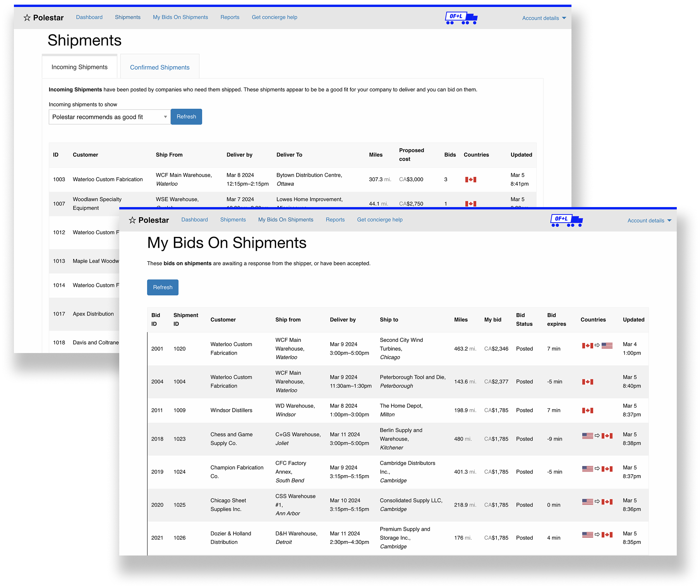This screenshot has width=700, height=588.
Task: Click CA$3,000 proposed cost
Action: pos(411,180)
